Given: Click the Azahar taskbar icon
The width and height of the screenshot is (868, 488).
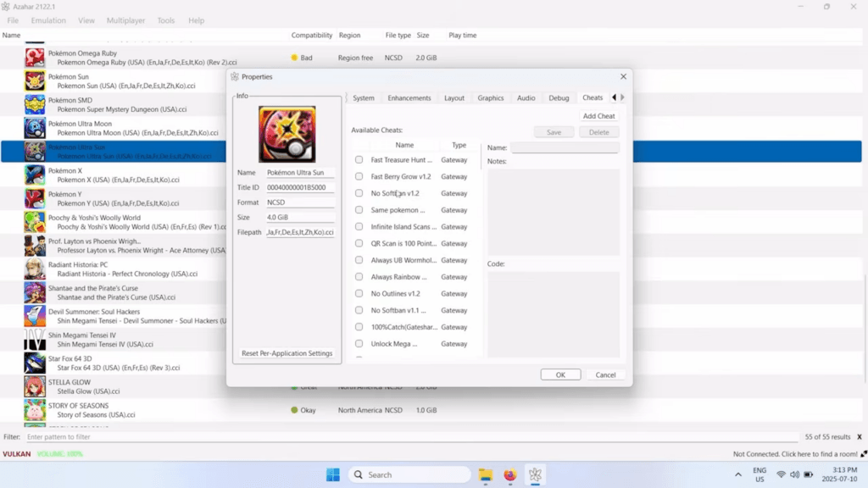Looking at the screenshot, I should 535,474.
